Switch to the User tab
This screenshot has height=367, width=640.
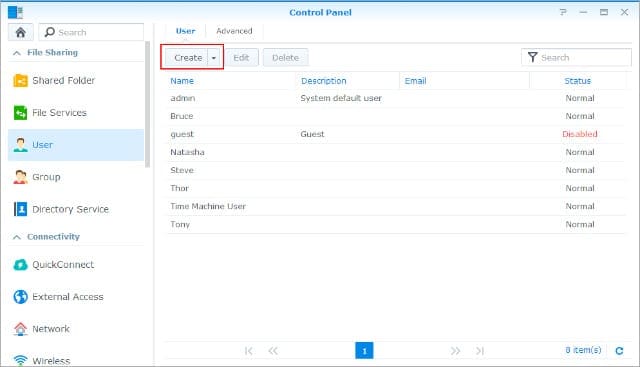point(186,31)
